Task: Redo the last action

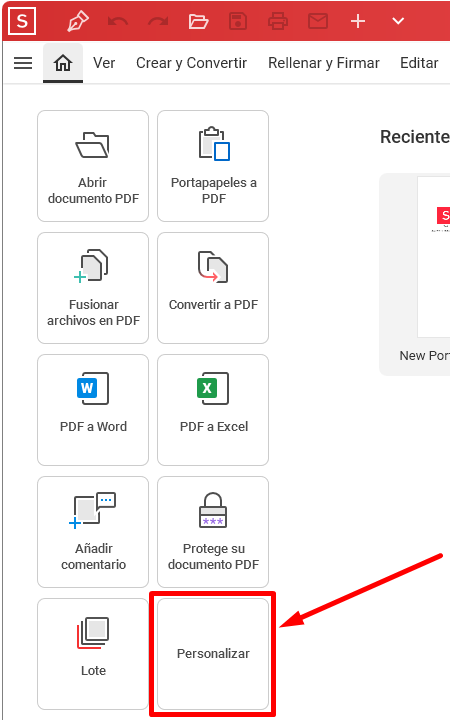Action: (x=158, y=21)
